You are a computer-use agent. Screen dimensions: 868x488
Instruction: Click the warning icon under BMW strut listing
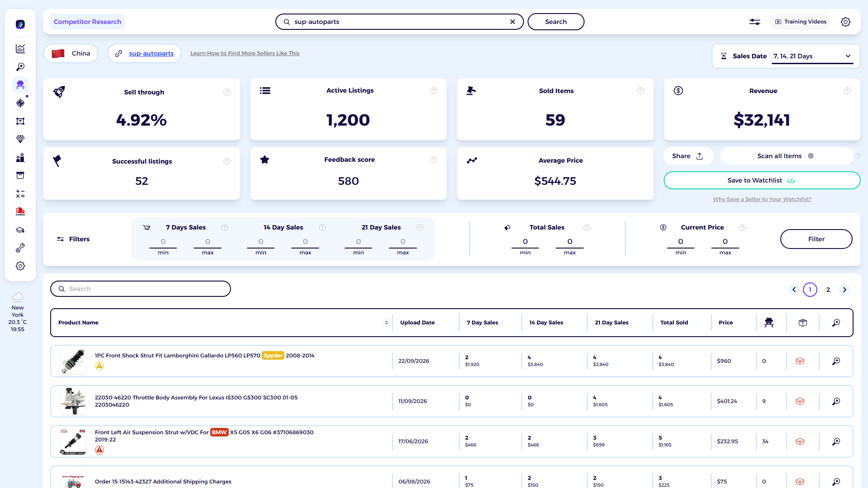pos(99,450)
